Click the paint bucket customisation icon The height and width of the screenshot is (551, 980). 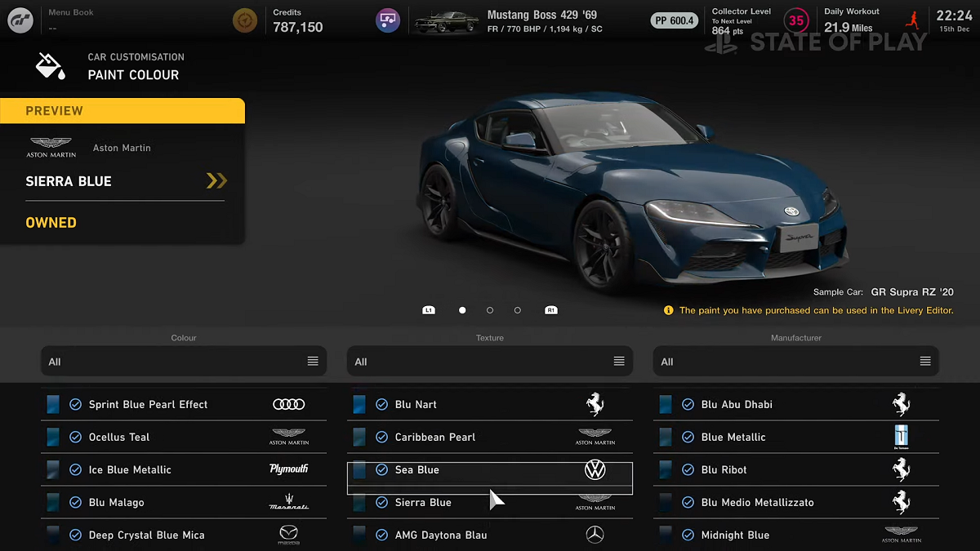(x=51, y=66)
